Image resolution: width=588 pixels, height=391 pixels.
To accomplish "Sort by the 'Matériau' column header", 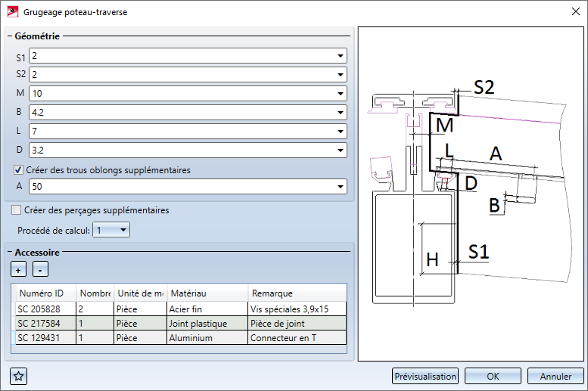I will tap(207, 293).
